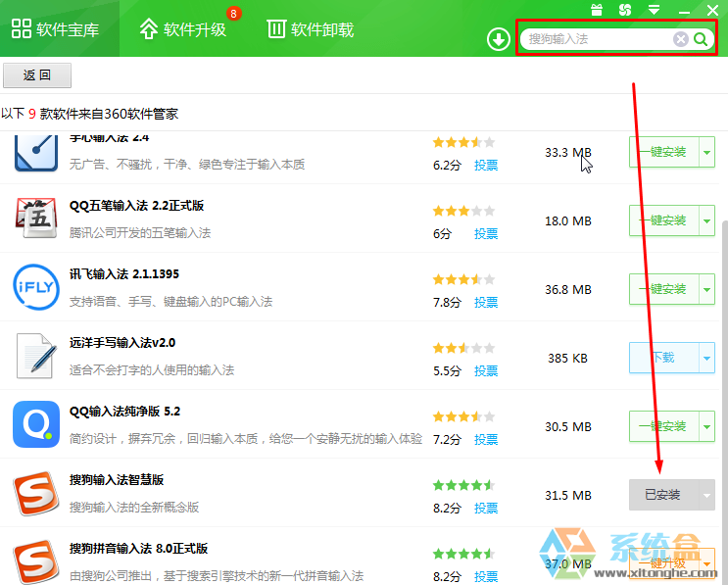Click the 远洋手写输入法 document icon
Screen dimensions: 728x585
pos(36,356)
